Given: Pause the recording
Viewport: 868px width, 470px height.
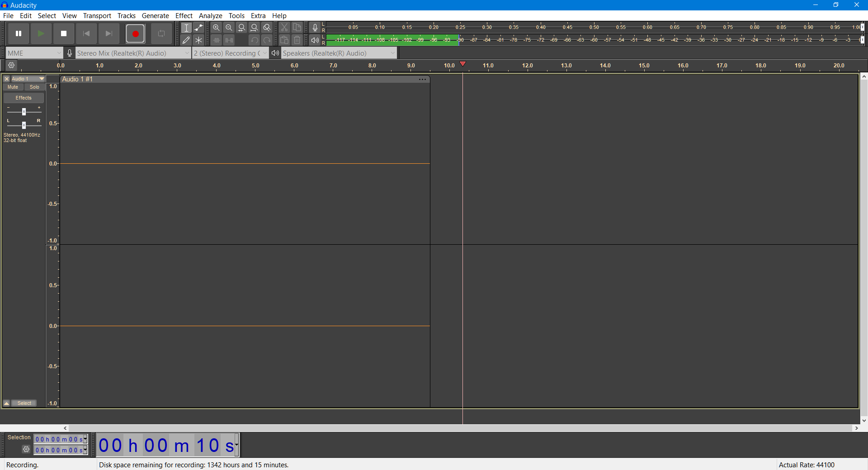Looking at the screenshot, I should pyautogui.click(x=19, y=33).
